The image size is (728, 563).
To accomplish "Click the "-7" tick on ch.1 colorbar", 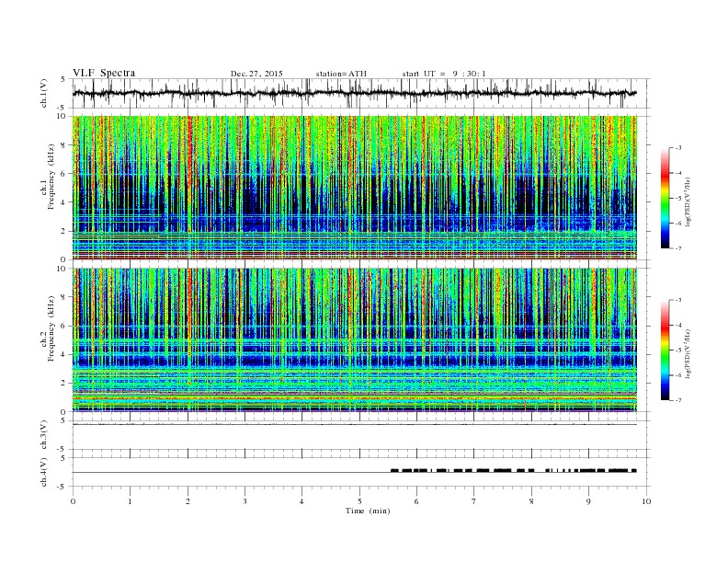I will coord(678,248).
